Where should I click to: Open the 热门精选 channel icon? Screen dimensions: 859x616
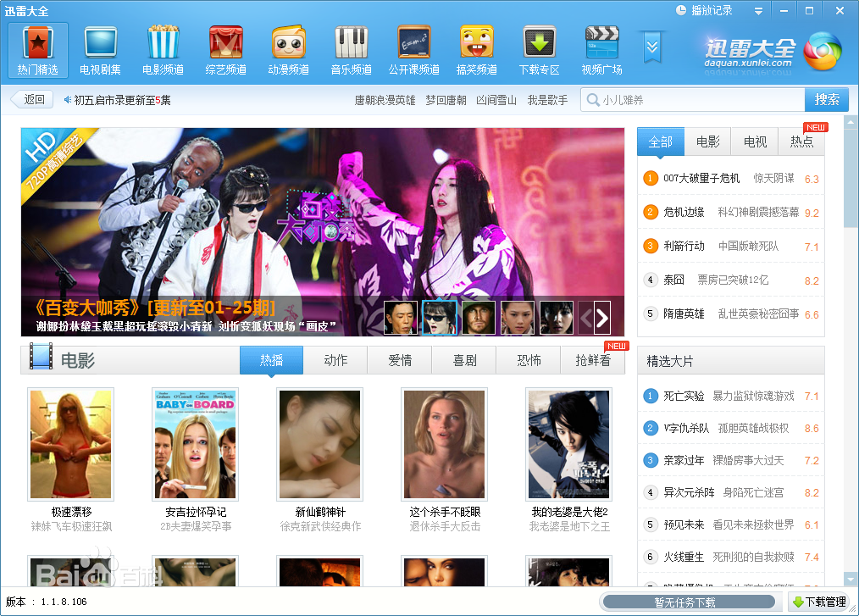38,50
